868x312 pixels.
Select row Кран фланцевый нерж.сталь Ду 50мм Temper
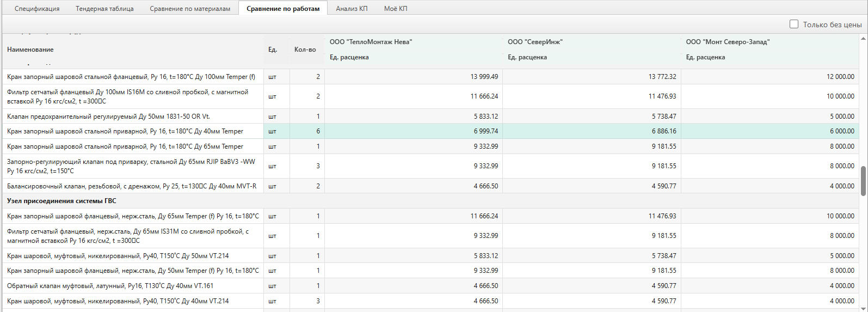430,271
